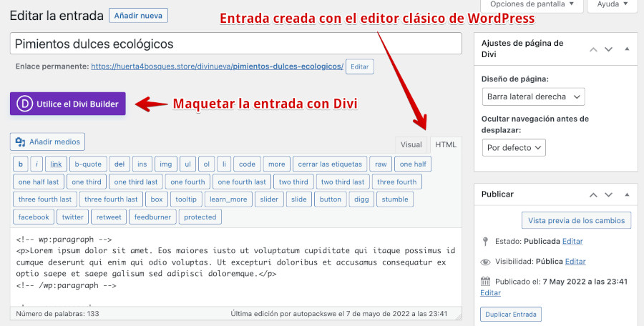
Task: Click the b-quote quicktag button
Action: coord(88,164)
